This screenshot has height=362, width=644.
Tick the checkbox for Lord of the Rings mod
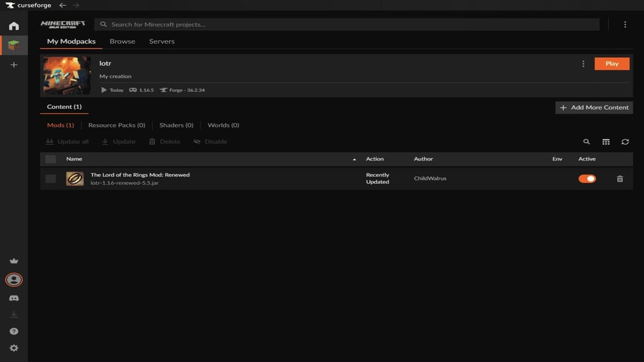click(x=51, y=179)
